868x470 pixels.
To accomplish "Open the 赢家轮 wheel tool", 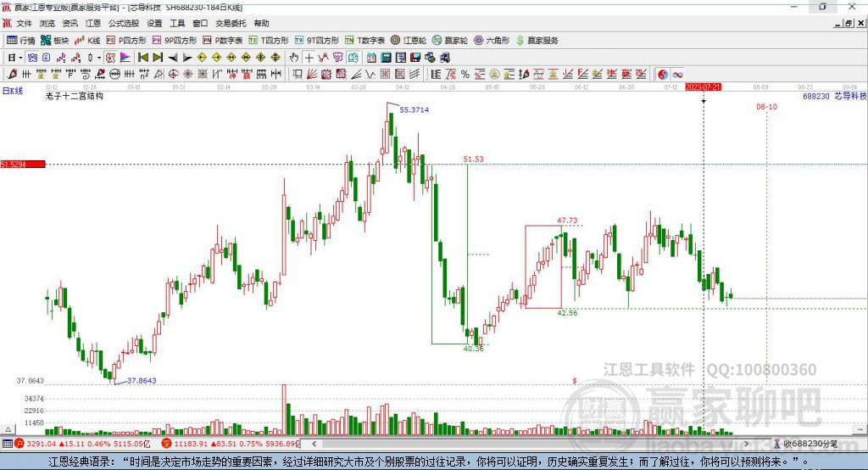I will coord(450,41).
